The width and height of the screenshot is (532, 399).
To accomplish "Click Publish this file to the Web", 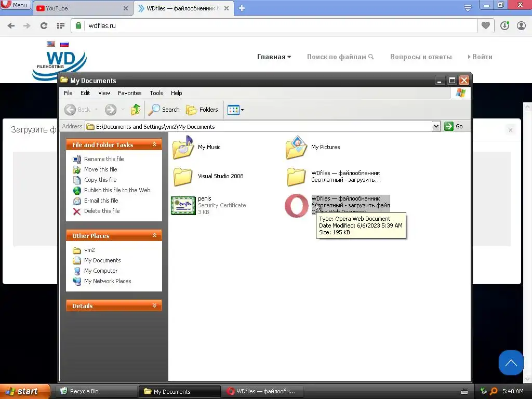I will tap(117, 190).
